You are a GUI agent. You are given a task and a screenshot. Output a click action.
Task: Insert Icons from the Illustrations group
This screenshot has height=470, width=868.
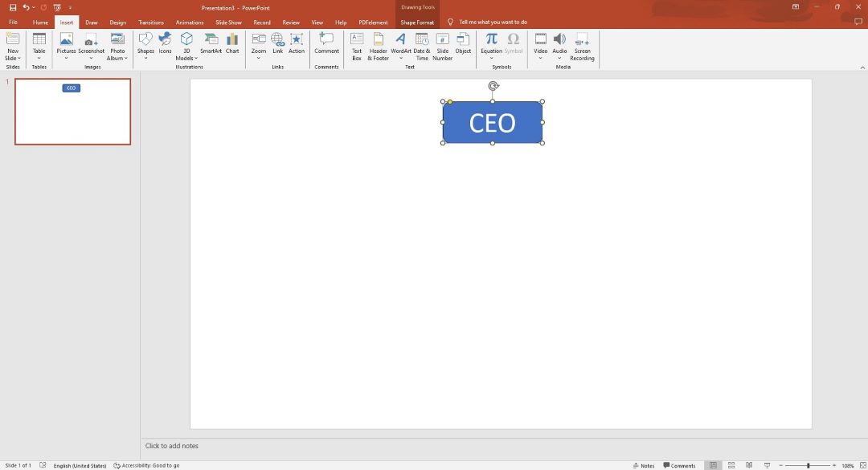[165, 43]
